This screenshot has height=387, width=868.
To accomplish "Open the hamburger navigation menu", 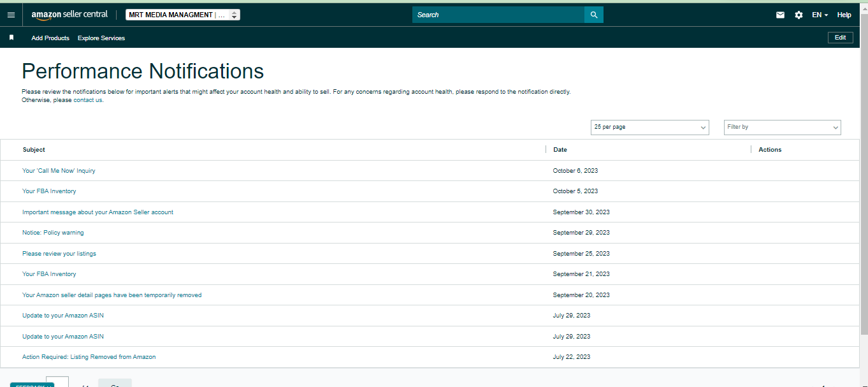I will (11, 15).
